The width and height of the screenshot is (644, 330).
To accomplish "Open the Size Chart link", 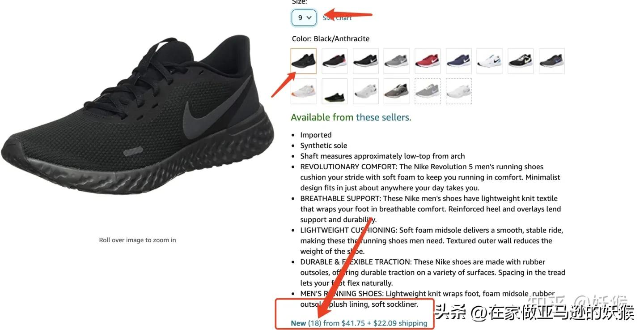I will point(337,18).
